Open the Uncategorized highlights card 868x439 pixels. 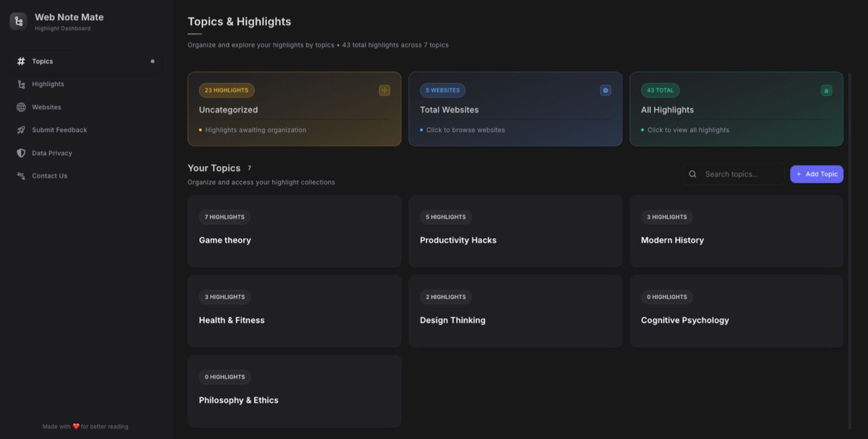294,109
